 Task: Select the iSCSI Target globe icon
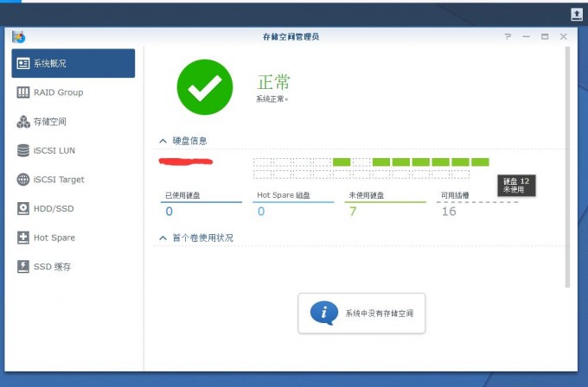(x=23, y=180)
